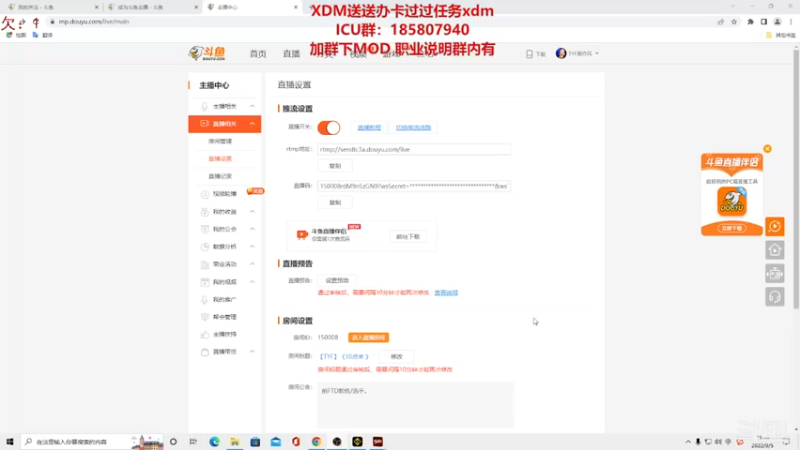
Task: Open the Windows Start menu
Action: [x=10, y=442]
